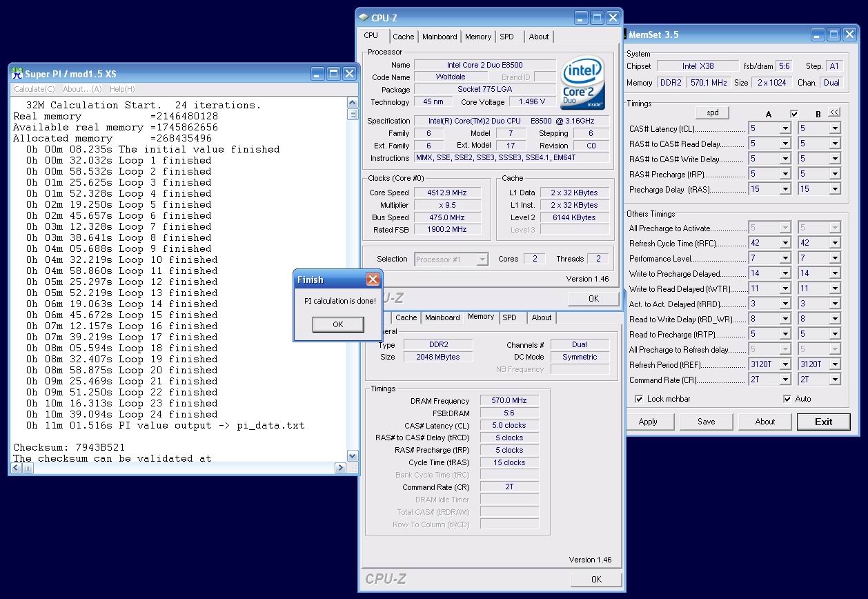
Task: Click the memory Size value 2048 MBytes
Action: click(438, 357)
